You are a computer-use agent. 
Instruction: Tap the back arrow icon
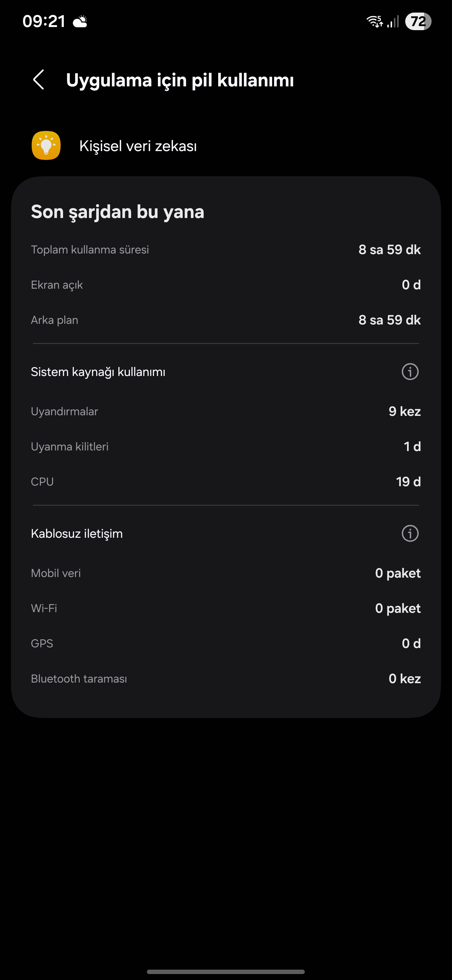coord(39,80)
